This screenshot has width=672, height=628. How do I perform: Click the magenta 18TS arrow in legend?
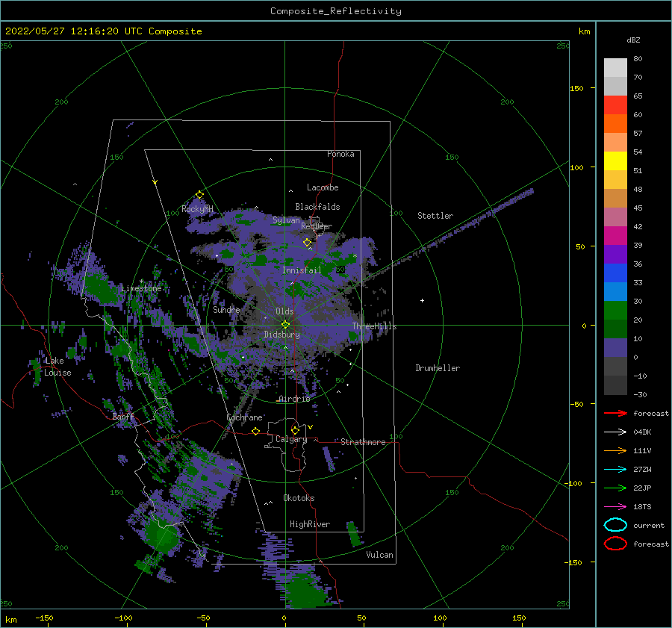click(x=615, y=507)
